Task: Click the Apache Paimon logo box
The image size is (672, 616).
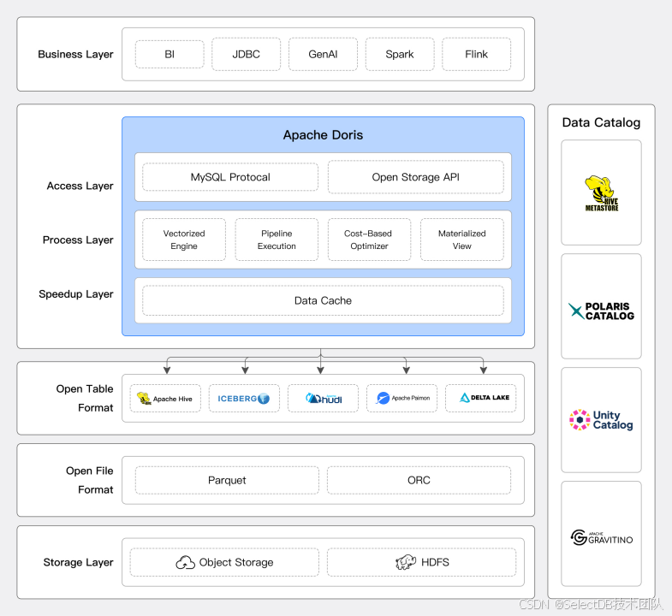Action: point(402,399)
